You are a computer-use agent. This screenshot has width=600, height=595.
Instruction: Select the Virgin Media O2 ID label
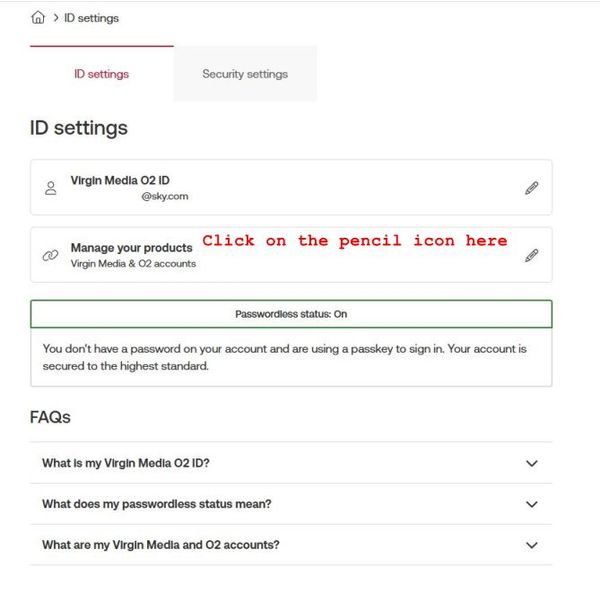[x=120, y=181]
